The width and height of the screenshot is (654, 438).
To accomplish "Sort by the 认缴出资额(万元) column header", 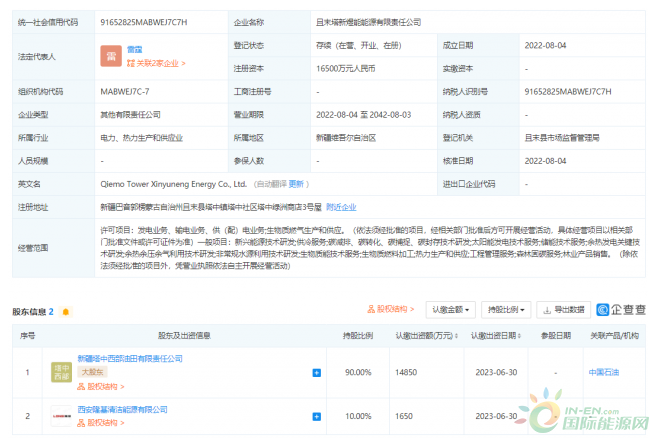I will (426, 336).
